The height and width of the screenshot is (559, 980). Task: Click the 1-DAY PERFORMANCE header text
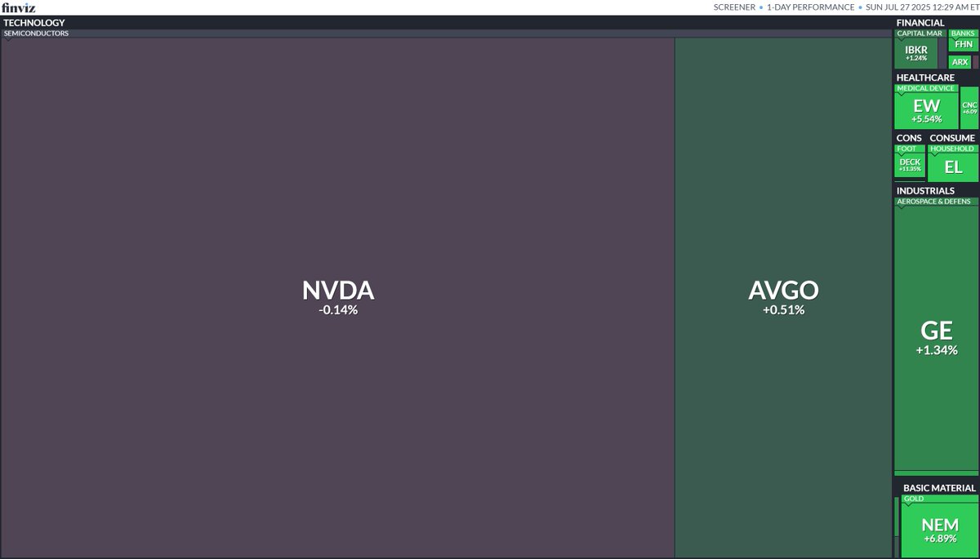(810, 7)
